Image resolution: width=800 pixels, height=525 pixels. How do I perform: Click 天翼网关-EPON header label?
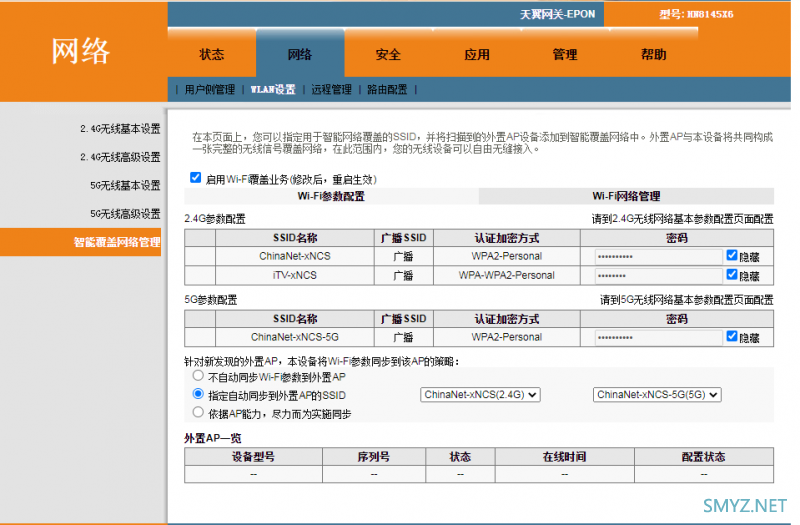(x=557, y=14)
